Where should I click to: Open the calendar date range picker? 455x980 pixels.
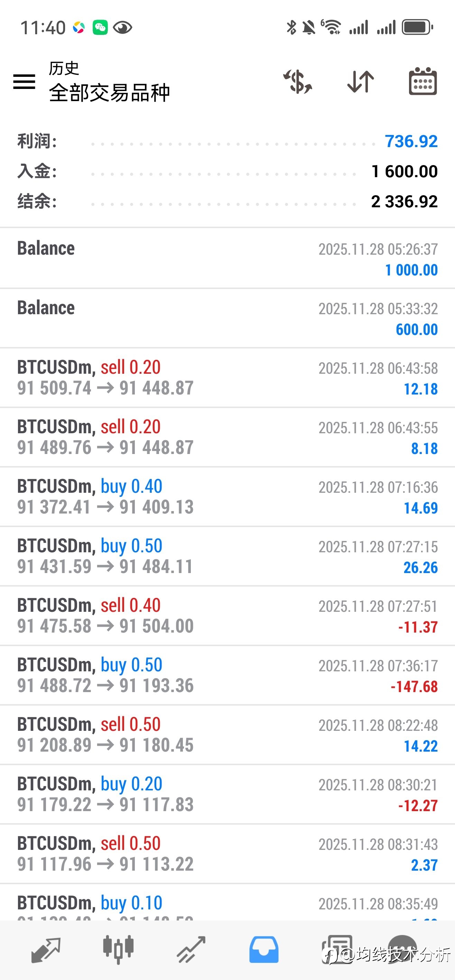pos(423,82)
